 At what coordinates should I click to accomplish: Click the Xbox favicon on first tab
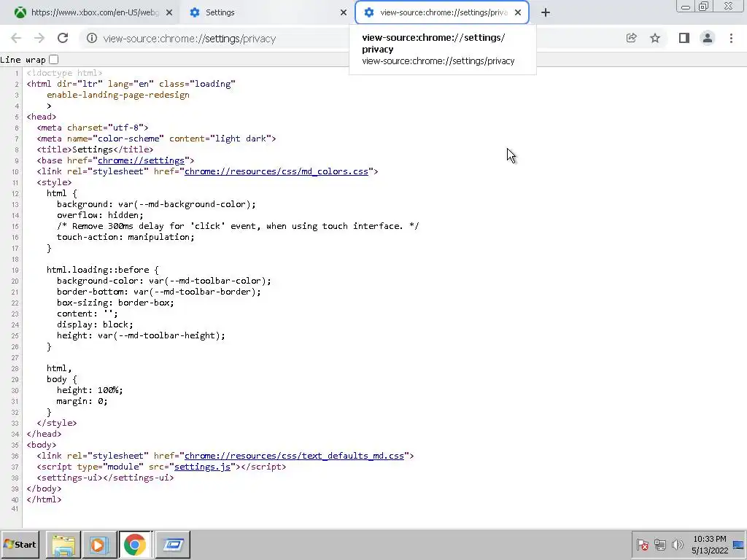coord(20,12)
